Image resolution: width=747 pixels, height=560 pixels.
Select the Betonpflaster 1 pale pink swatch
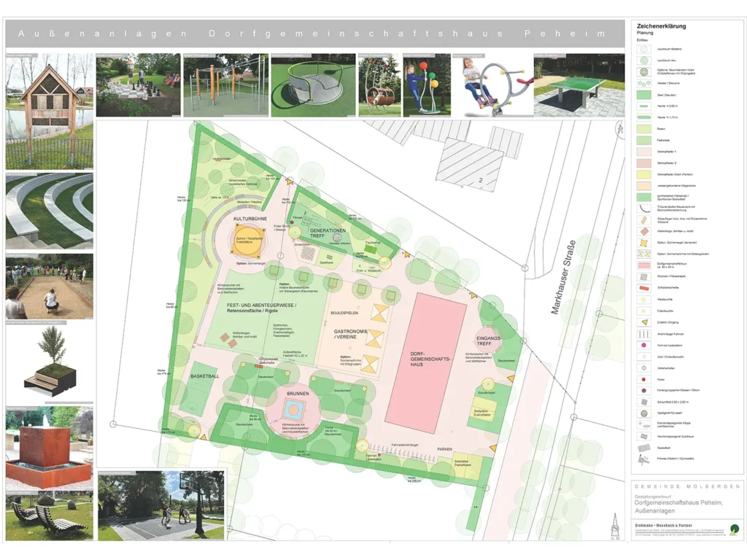point(643,152)
